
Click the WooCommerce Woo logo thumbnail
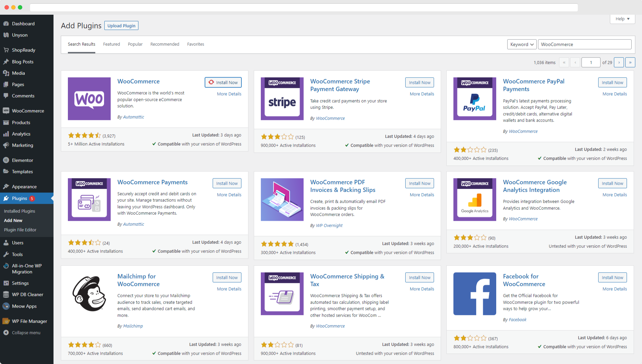tap(89, 99)
